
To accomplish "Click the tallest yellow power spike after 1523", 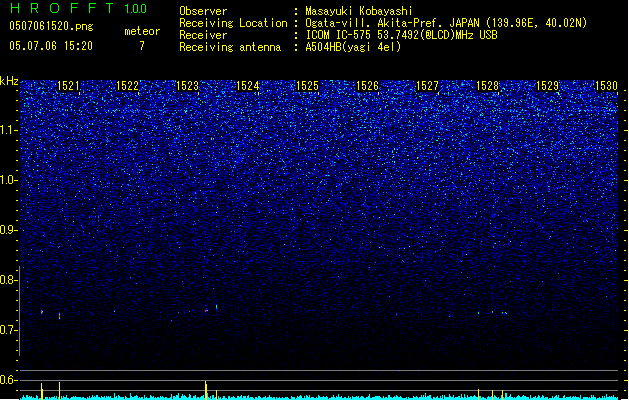I will pos(206,390).
